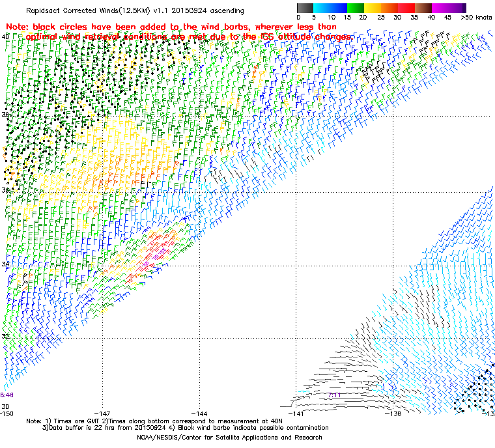Click the green 15-20 knots legend swatch
This screenshot has height=448, width=495.
click(x=356, y=8)
